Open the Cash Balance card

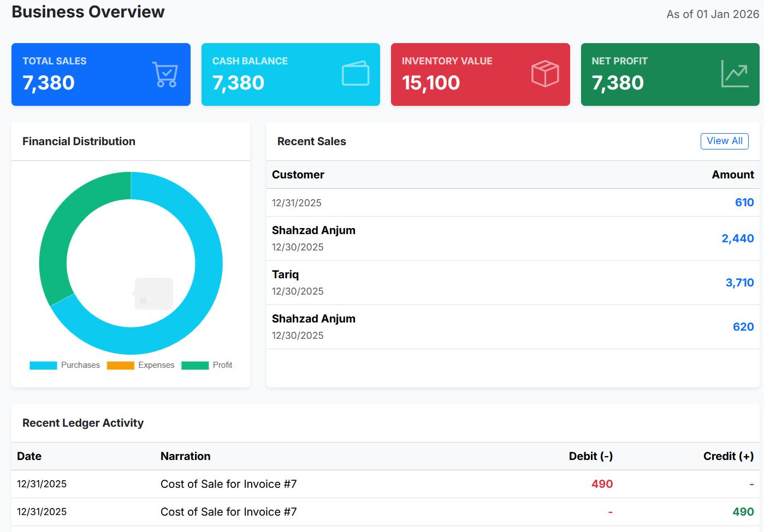tap(291, 74)
